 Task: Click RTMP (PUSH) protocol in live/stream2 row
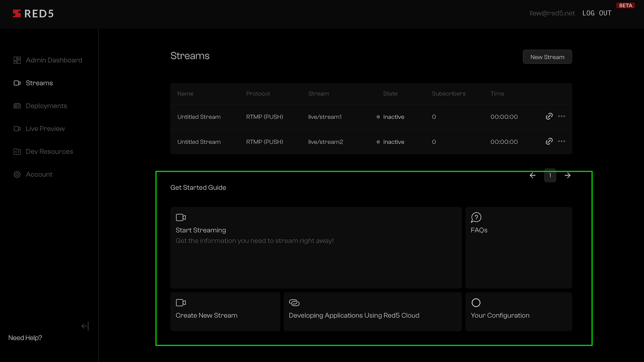[x=265, y=142]
